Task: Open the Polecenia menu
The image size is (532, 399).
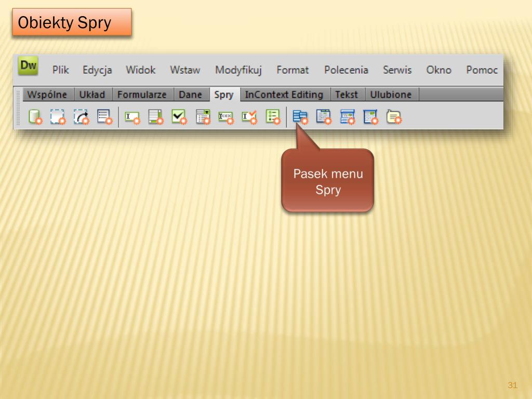Action: click(346, 70)
